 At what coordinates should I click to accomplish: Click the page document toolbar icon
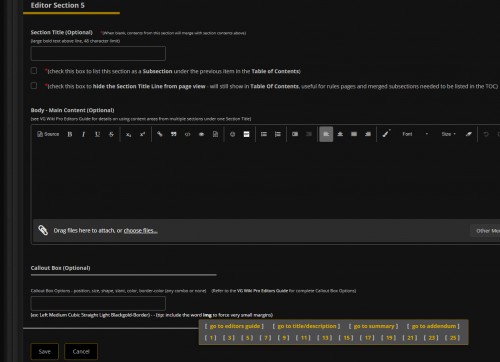[x=215, y=134]
